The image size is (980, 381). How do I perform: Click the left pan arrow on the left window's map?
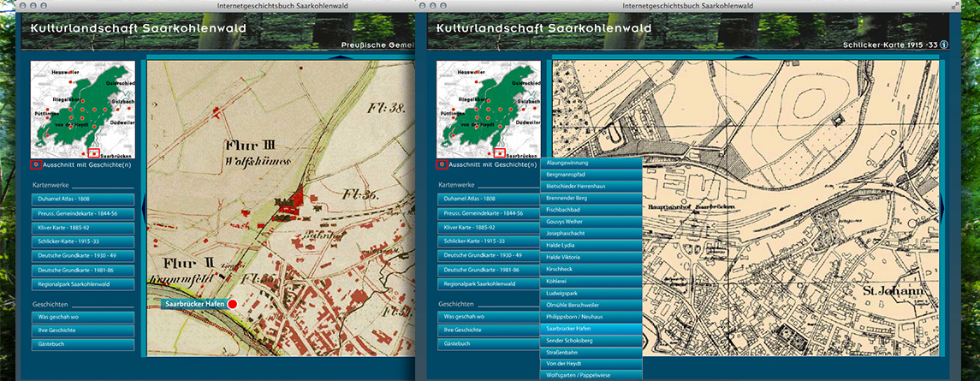[144, 205]
